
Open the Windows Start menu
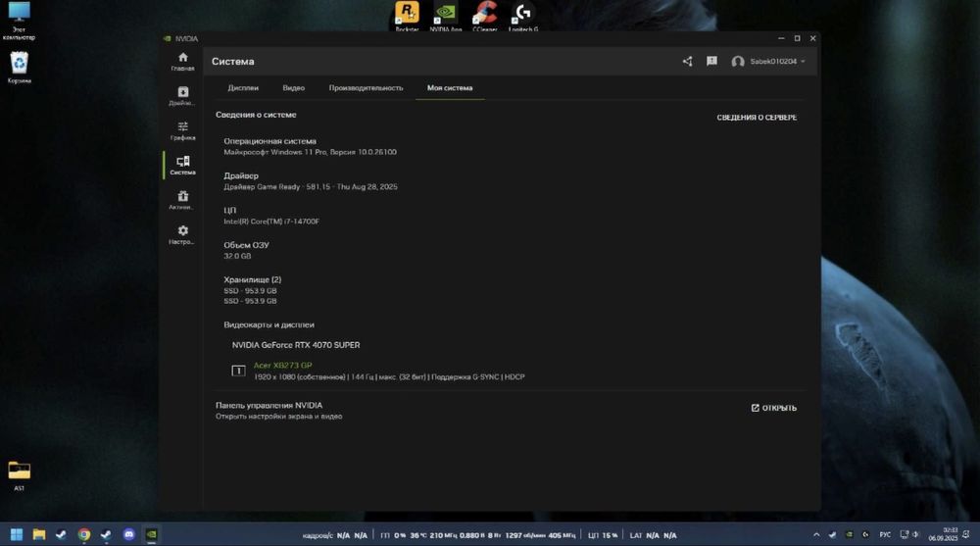[17, 535]
